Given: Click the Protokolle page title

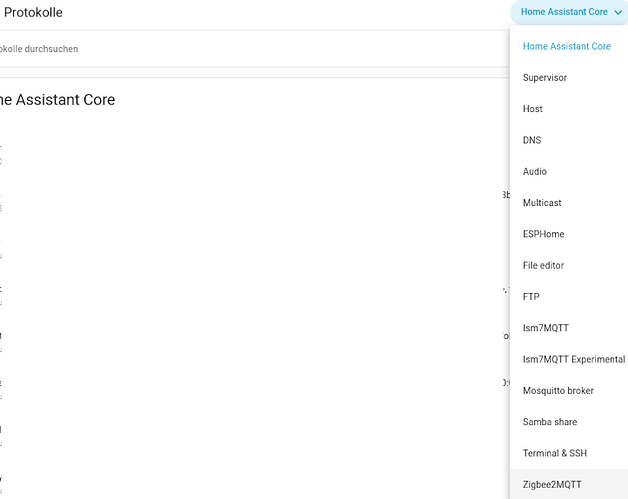Looking at the screenshot, I should point(33,13).
